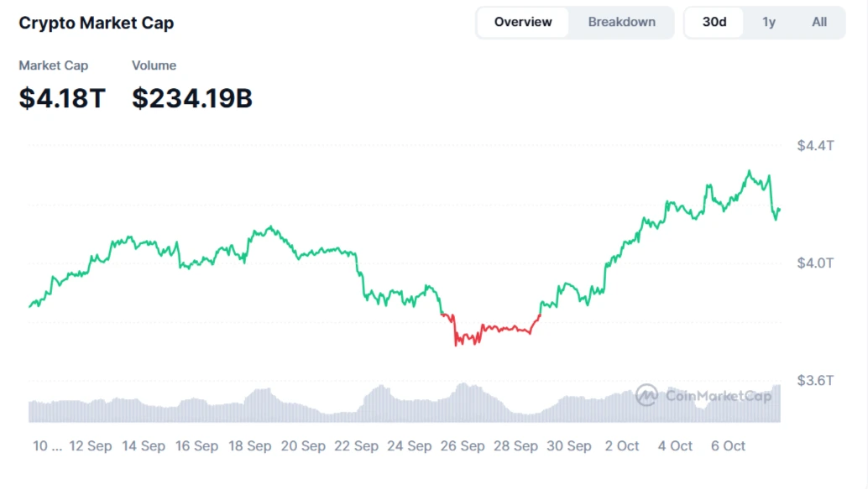Click the $4.18T market cap value
Viewport: 868px width, 489px height.
point(62,98)
